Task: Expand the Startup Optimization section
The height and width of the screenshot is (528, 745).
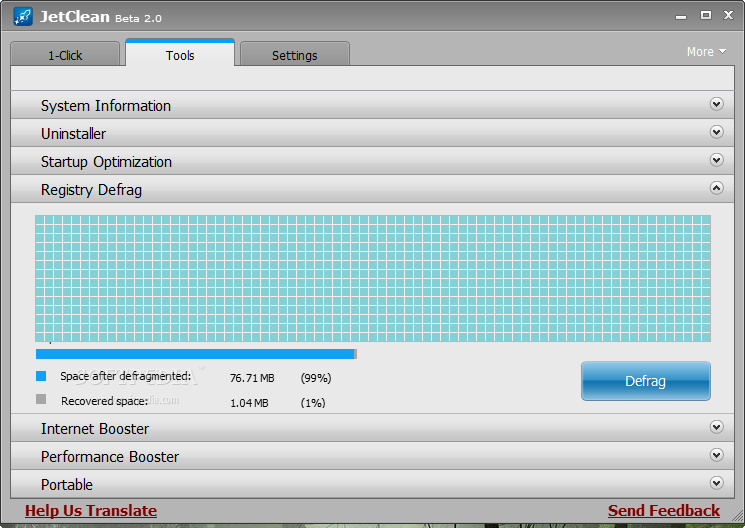Action: [372, 161]
